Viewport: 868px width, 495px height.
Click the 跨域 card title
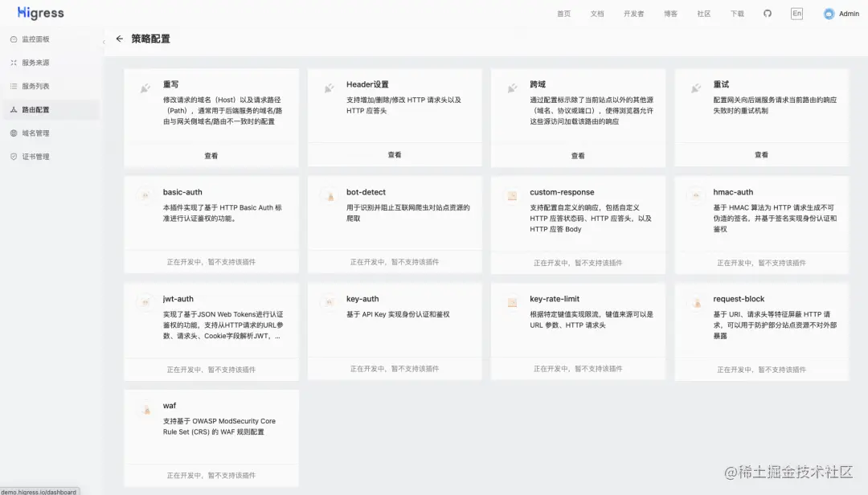(538, 84)
